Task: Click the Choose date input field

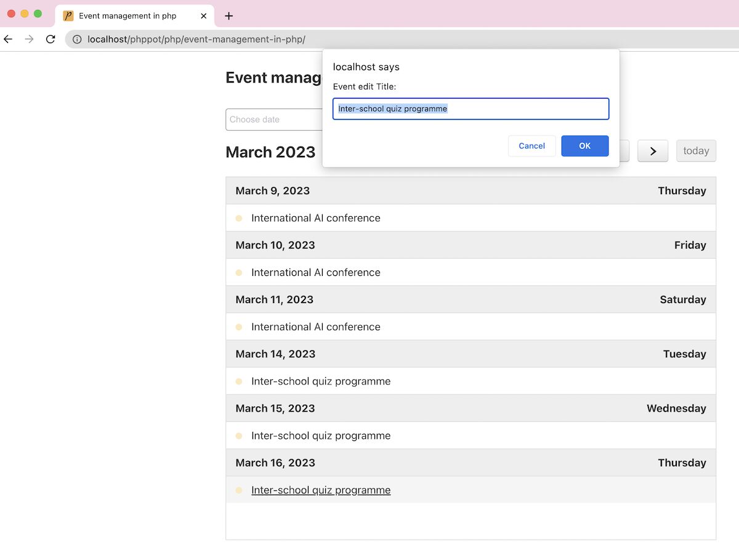Action: tap(274, 120)
